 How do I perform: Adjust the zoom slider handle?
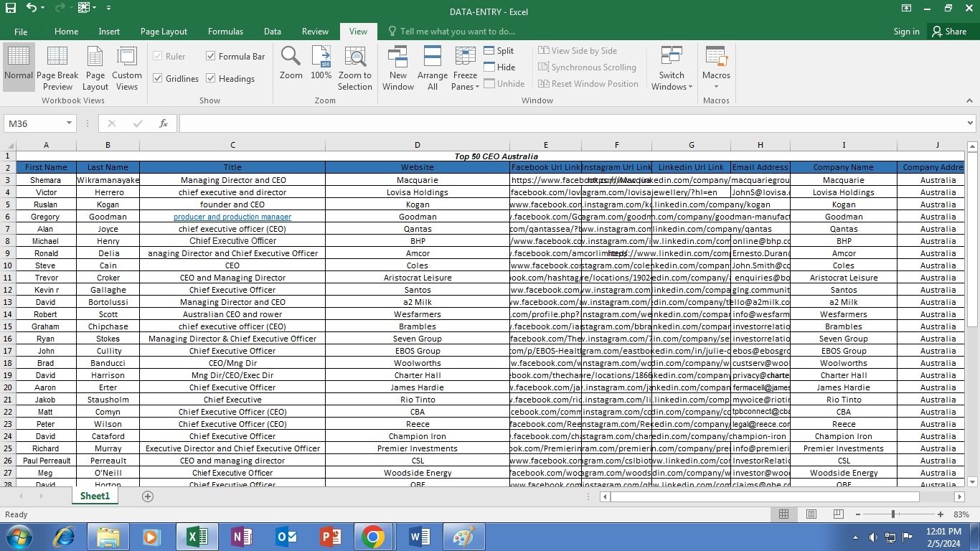pyautogui.click(x=893, y=514)
